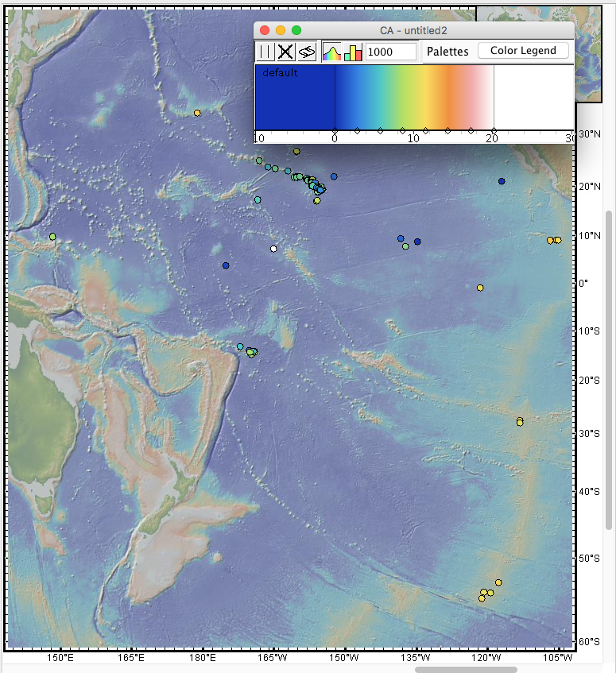Close the CA - untitled2 window
The image size is (616, 673).
coord(265,30)
